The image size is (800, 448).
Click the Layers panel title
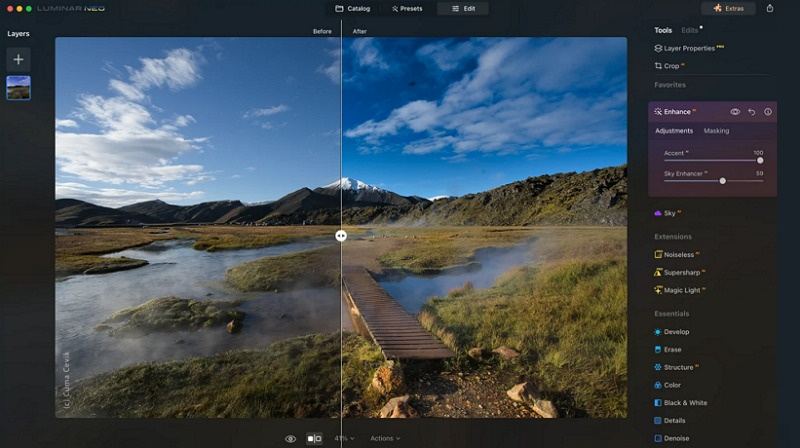click(x=18, y=34)
